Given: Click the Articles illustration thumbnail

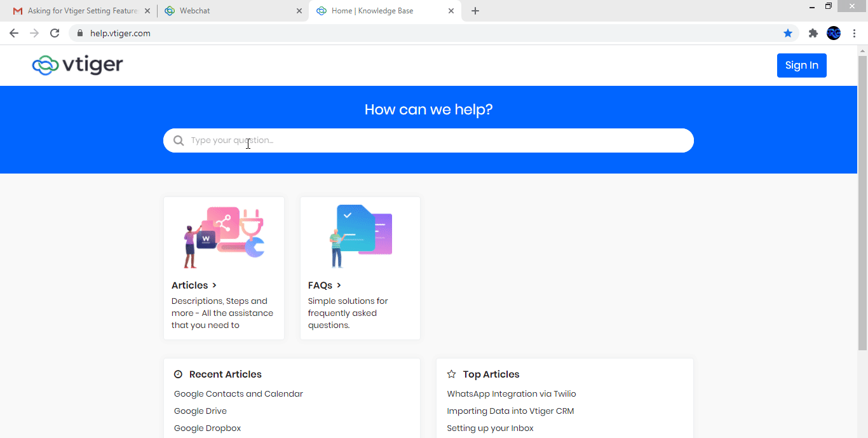Looking at the screenshot, I should [x=224, y=236].
